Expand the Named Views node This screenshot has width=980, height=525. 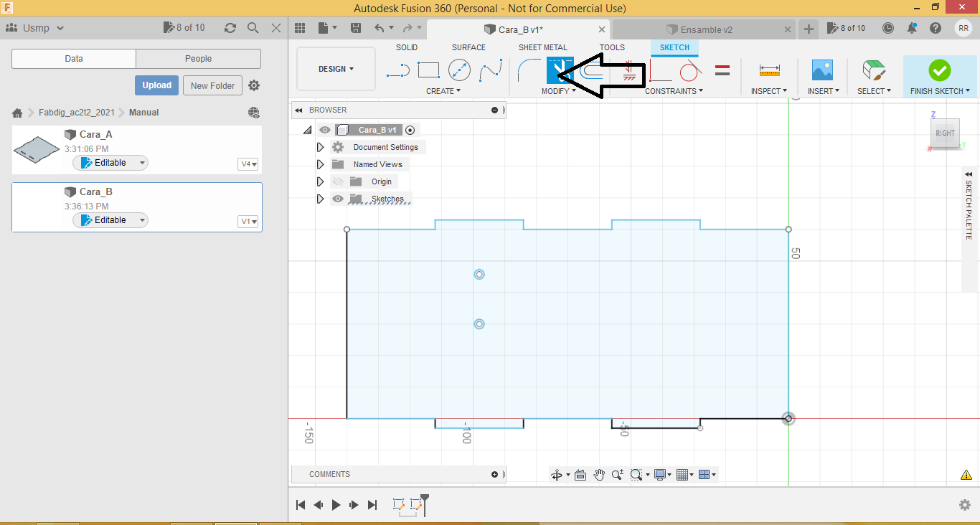(320, 164)
